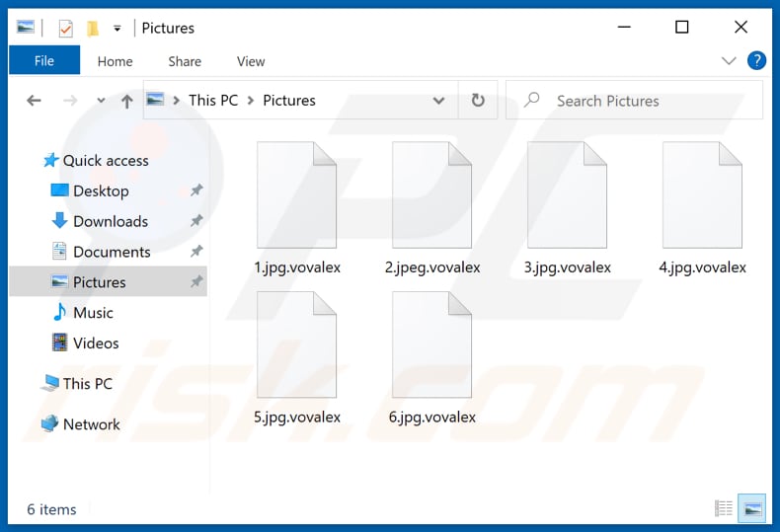Image resolution: width=780 pixels, height=532 pixels.
Task: Open Customize Quick Access Toolbar dropdown
Action: point(117,28)
